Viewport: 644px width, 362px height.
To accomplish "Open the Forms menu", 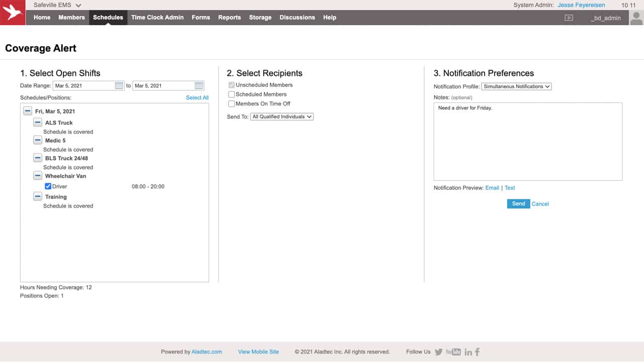I will (201, 17).
